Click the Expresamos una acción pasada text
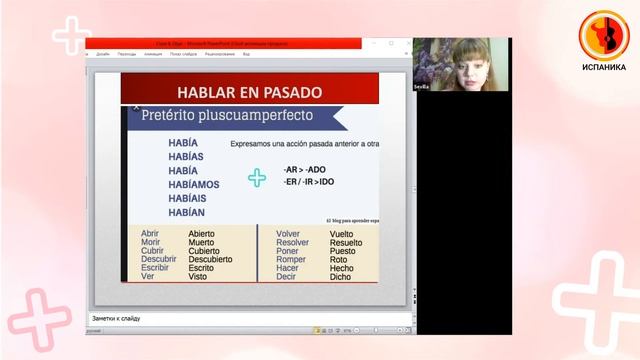The height and width of the screenshot is (360, 640). click(x=305, y=144)
